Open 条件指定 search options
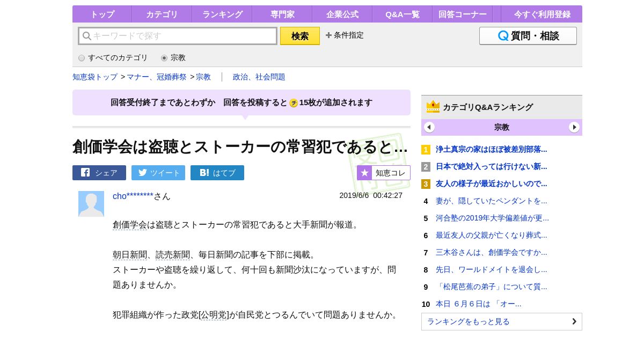This screenshot has width=644, height=338. coord(345,35)
